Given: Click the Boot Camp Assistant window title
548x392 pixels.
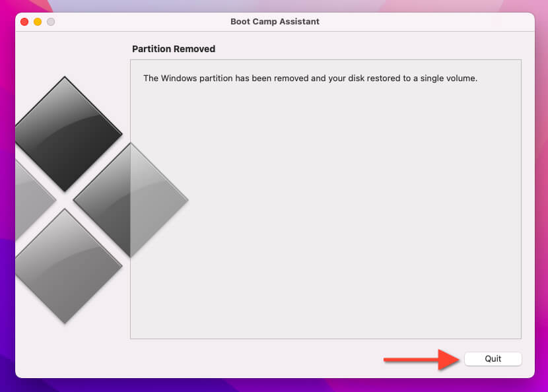Looking at the screenshot, I should (x=275, y=22).
